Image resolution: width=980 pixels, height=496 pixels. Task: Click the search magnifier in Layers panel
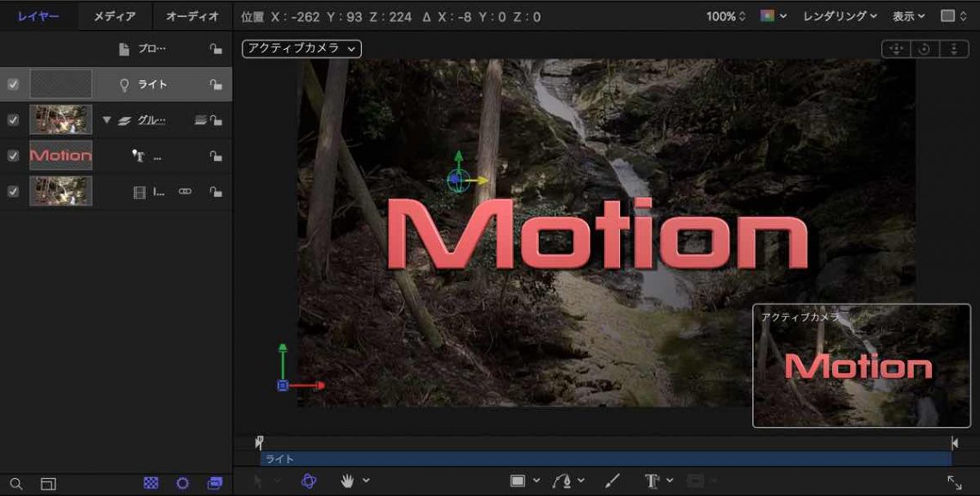point(16,484)
